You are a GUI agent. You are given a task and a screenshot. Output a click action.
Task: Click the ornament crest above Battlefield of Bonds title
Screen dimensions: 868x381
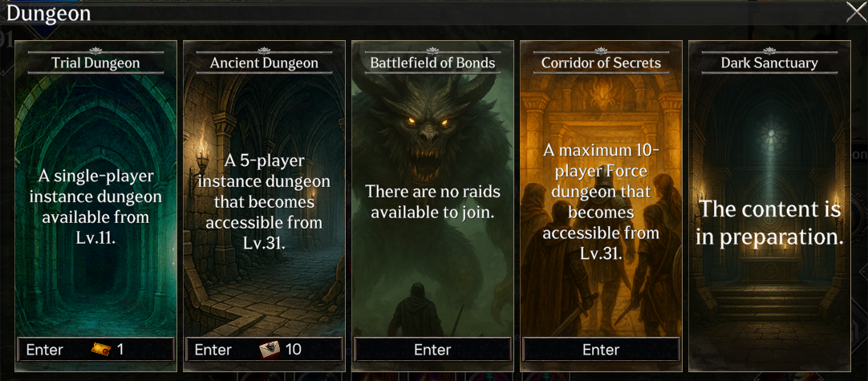click(432, 51)
